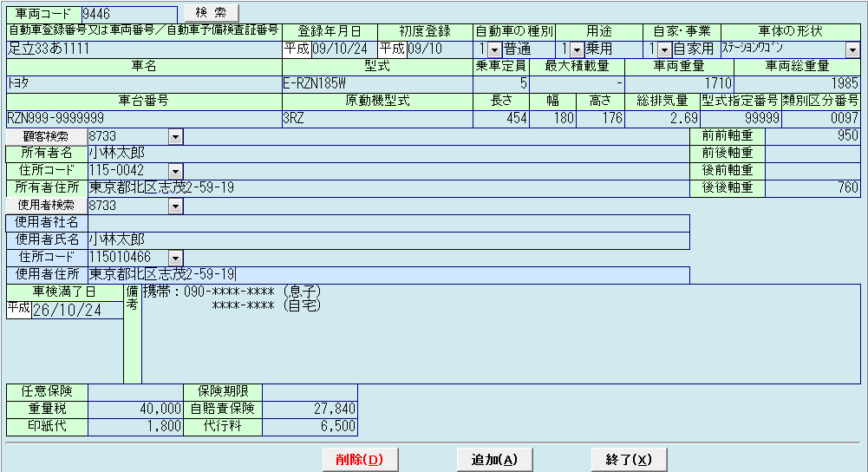Open the owner 住所コード 115-0042 dropdown

(176, 171)
